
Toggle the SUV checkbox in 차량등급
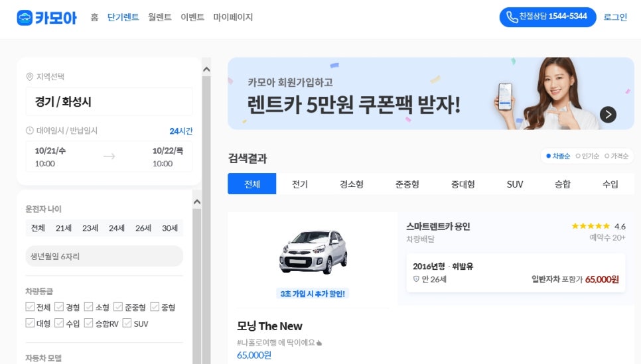[127, 323]
